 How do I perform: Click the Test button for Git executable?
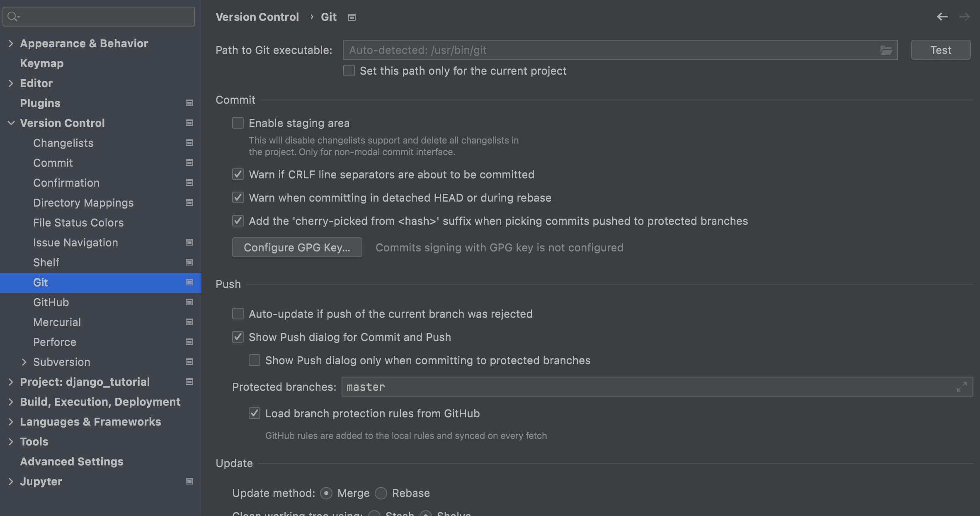941,50
